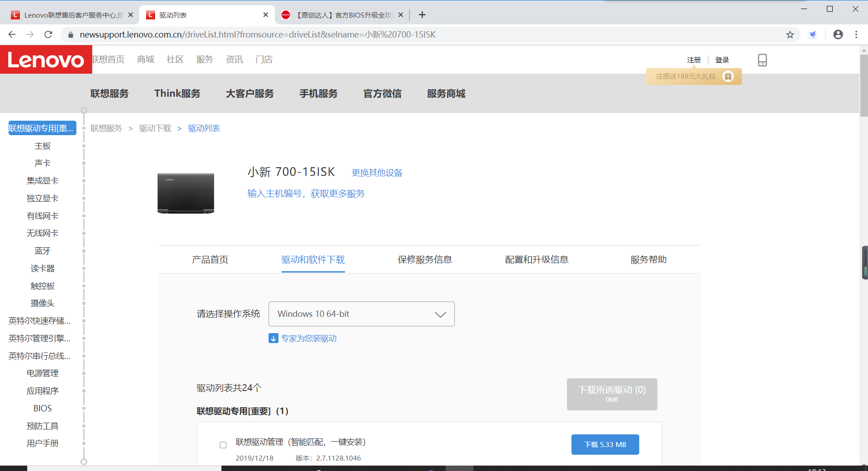The width and height of the screenshot is (868, 471).
Task: Click the browser forward arrow
Action: coord(30,34)
